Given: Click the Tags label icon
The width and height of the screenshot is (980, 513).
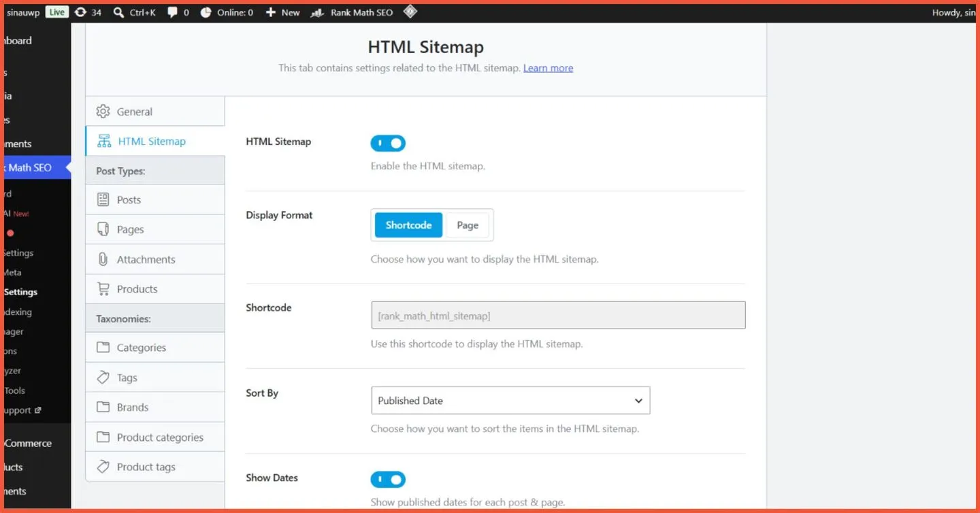Looking at the screenshot, I should [x=103, y=377].
